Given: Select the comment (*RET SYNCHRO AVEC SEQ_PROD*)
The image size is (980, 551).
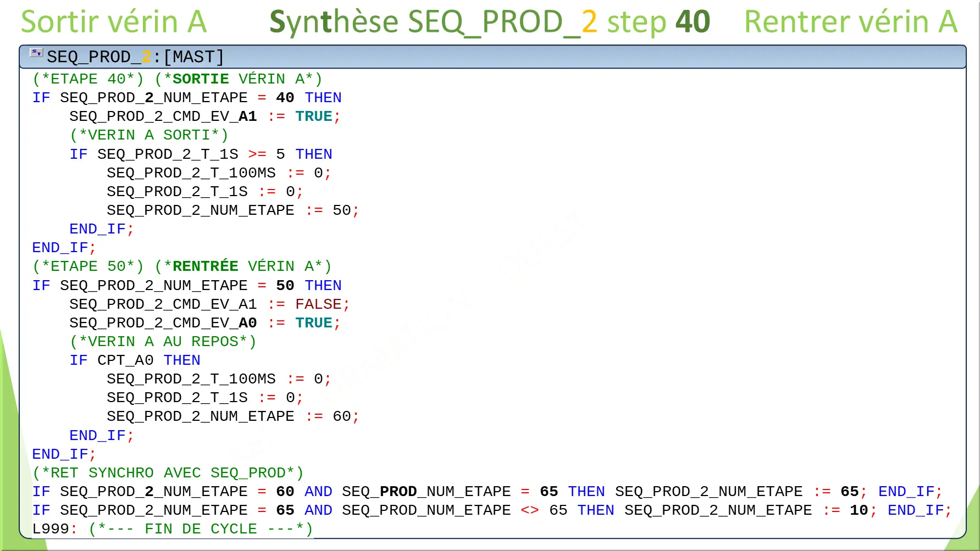Looking at the screenshot, I should click(x=167, y=472).
